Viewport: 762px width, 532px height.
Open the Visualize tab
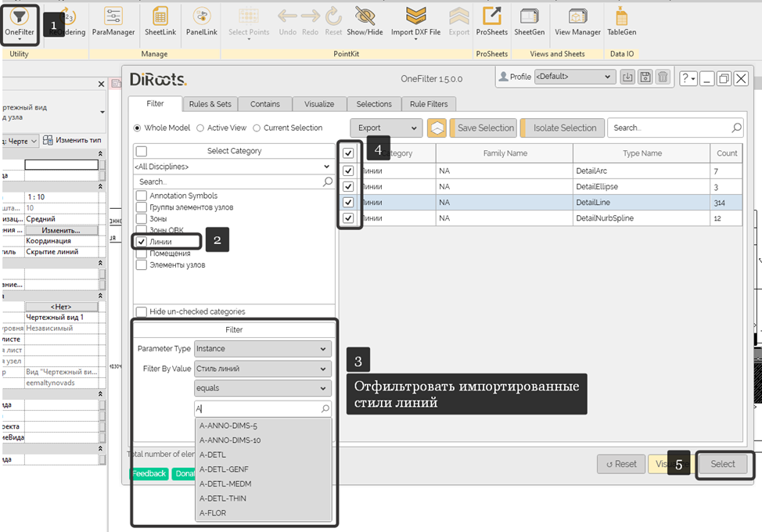tap(319, 104)
